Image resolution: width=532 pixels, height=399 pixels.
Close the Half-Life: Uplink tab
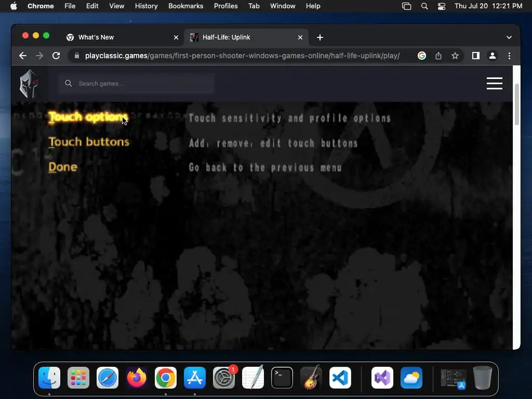[300, 37]
